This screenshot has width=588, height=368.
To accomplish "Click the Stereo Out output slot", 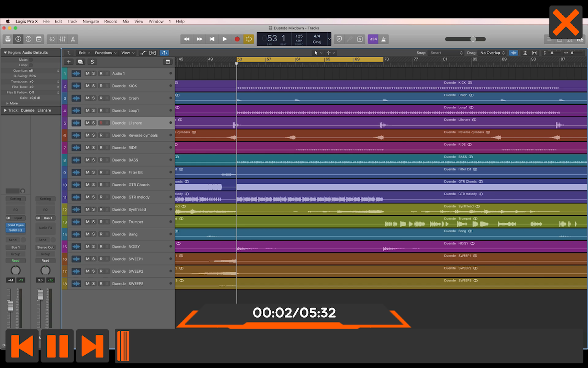I will click(45, 247).
